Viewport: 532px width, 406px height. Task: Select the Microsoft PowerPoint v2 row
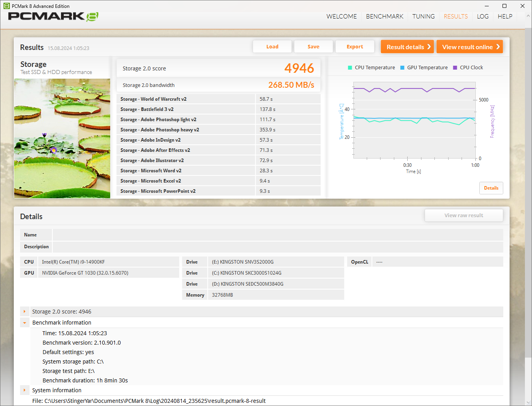click(218, 191)
